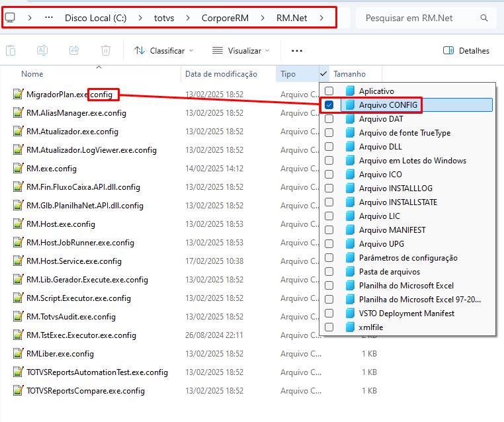Toggle the Detalhes pane button
Image resolution: width=504 pixels, height=422 pixels.
466,51
